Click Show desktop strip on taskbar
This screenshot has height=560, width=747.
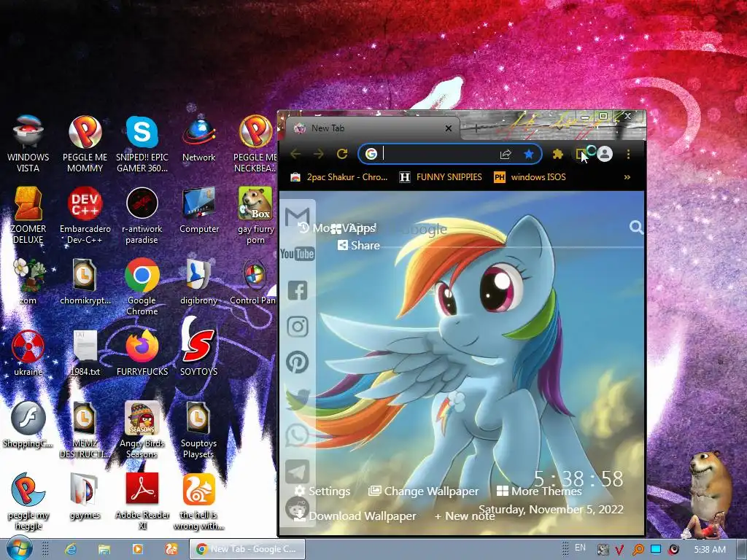click(x=742, y=550)
